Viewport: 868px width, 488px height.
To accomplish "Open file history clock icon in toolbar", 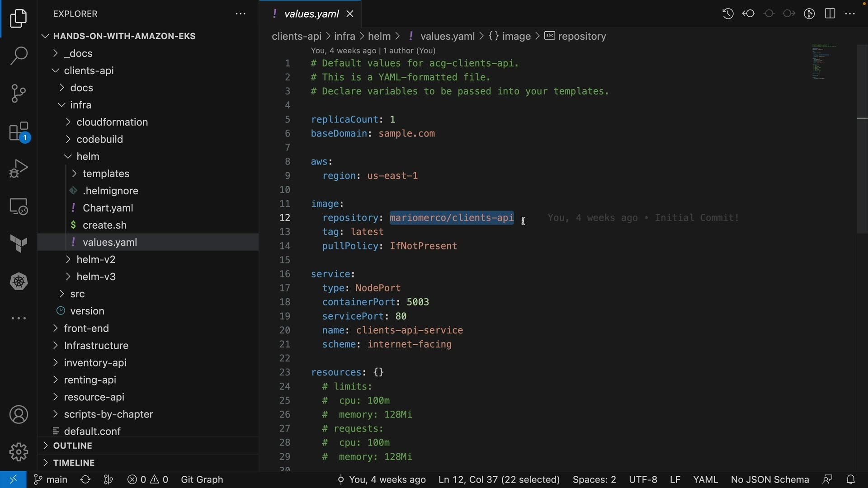I will click(x=728, y=14).
